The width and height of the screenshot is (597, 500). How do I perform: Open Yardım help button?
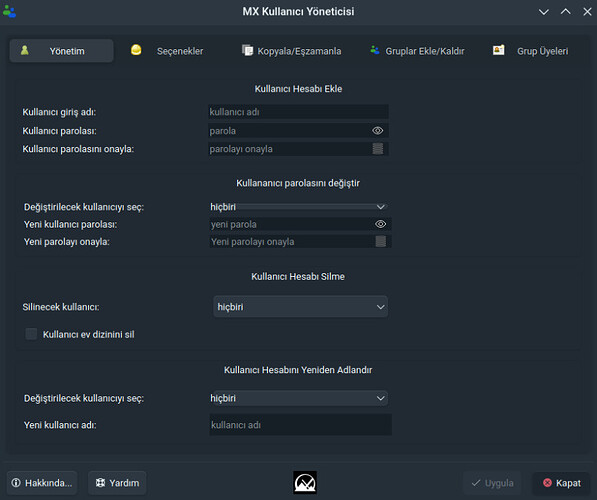coord(117,483)
